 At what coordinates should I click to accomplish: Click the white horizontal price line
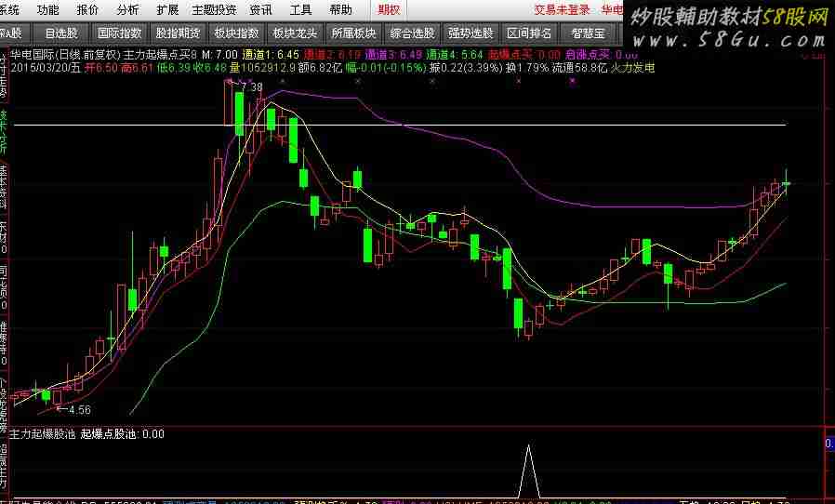coord(400,126)
